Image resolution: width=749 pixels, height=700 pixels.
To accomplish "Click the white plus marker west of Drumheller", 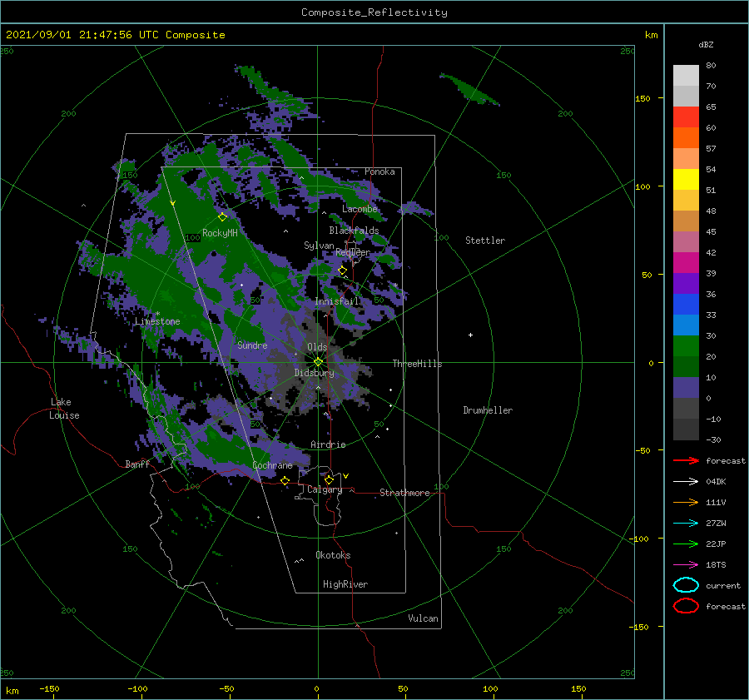I will click(470, 335).
